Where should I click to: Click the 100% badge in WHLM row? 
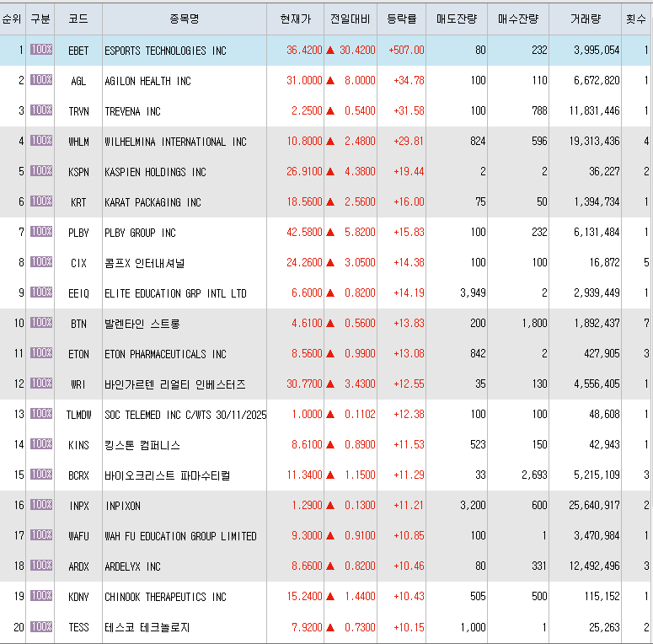coord(41,141)
